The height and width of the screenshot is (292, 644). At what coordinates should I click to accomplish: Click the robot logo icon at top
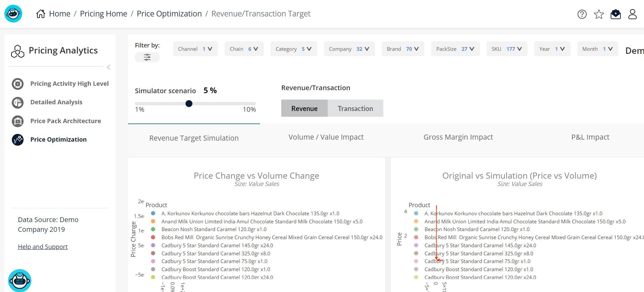tap(13, 14)
